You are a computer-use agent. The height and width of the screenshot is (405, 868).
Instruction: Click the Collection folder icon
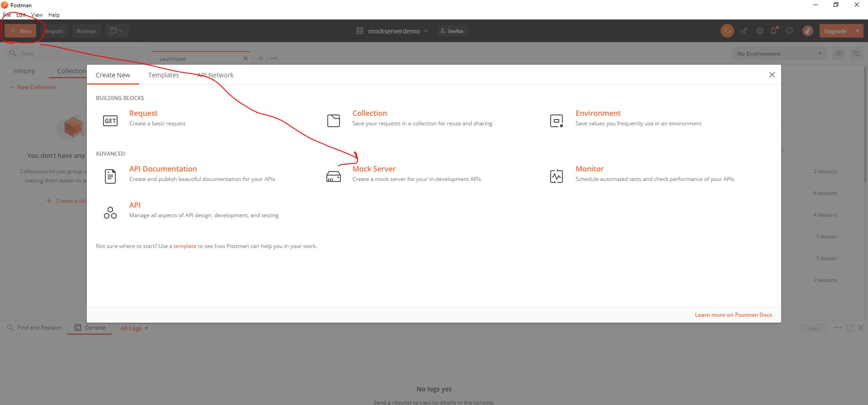pos(334,121)
